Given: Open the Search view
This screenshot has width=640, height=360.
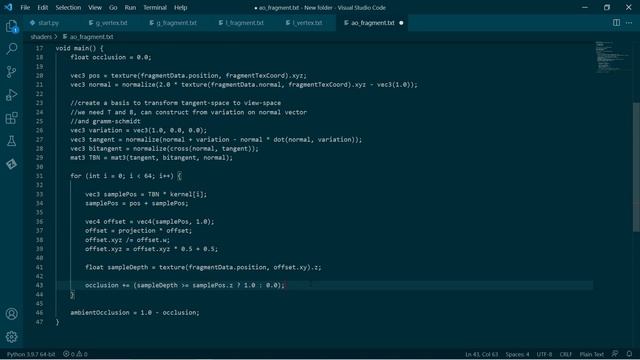Looking at the screenshot, I should point(11,49).
